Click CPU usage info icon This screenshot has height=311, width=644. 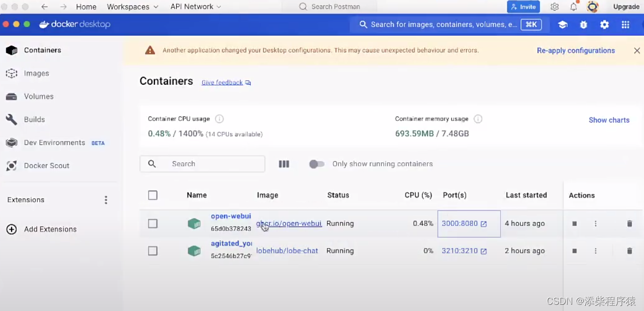point(219,119)
